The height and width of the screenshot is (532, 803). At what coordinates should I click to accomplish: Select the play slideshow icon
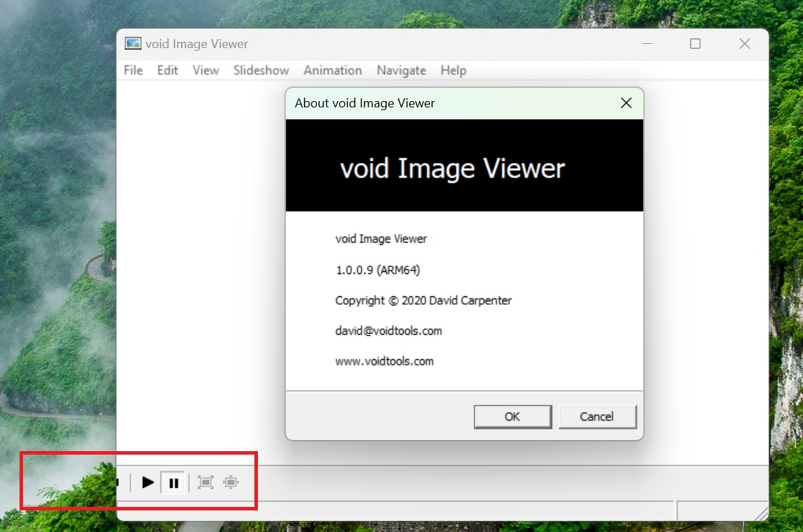pyautogui.click(x=148, y=482)
